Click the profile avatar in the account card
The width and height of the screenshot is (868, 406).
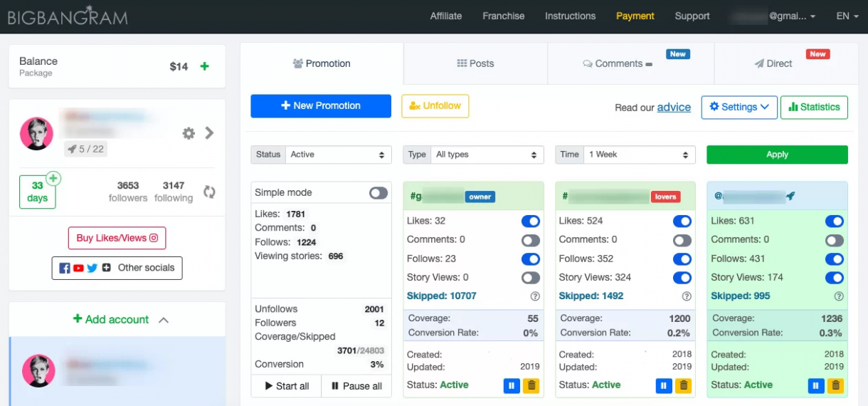click(x=37, y=133)
